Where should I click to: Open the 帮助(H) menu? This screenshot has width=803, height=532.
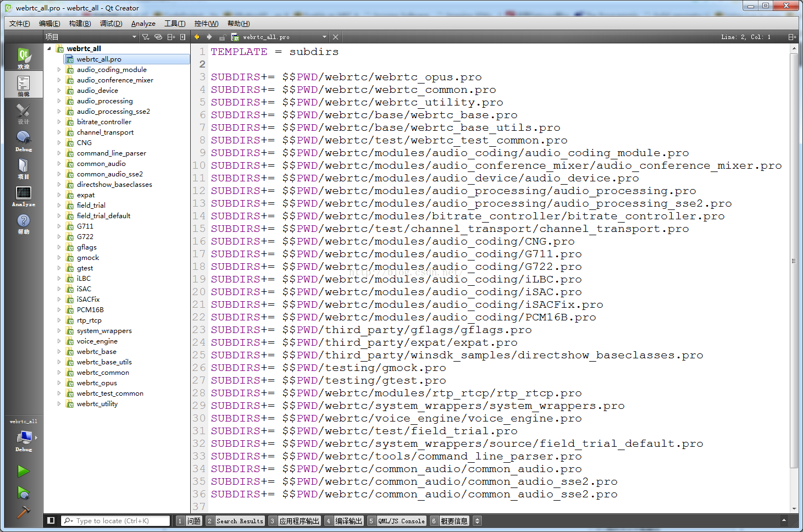coord(239,24)
